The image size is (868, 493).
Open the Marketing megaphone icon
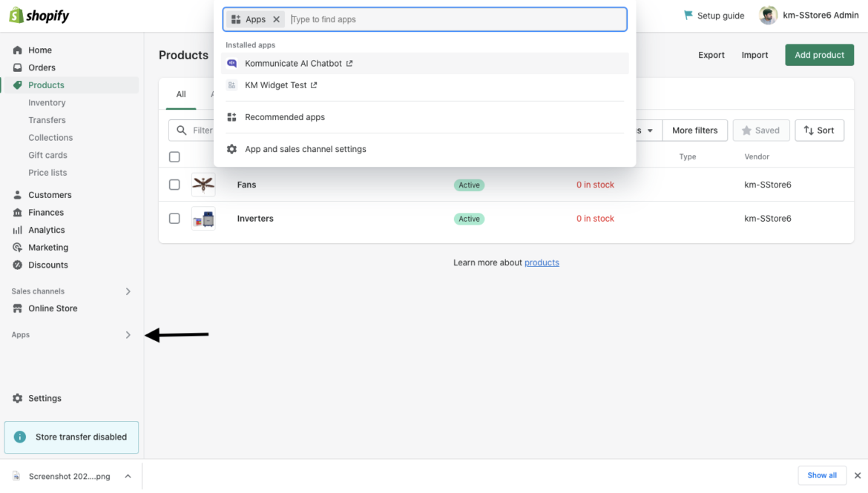click(x=16, y=247)
